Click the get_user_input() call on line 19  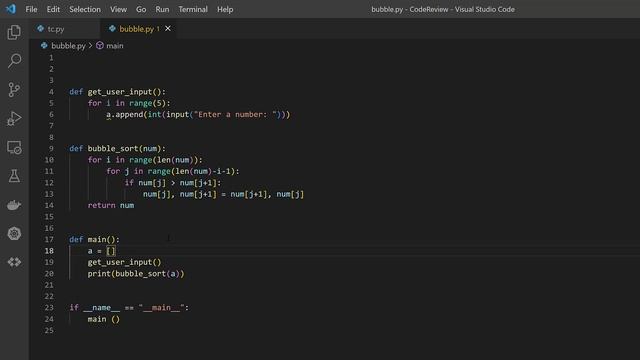pyautogui.click(x=124, y=262)
